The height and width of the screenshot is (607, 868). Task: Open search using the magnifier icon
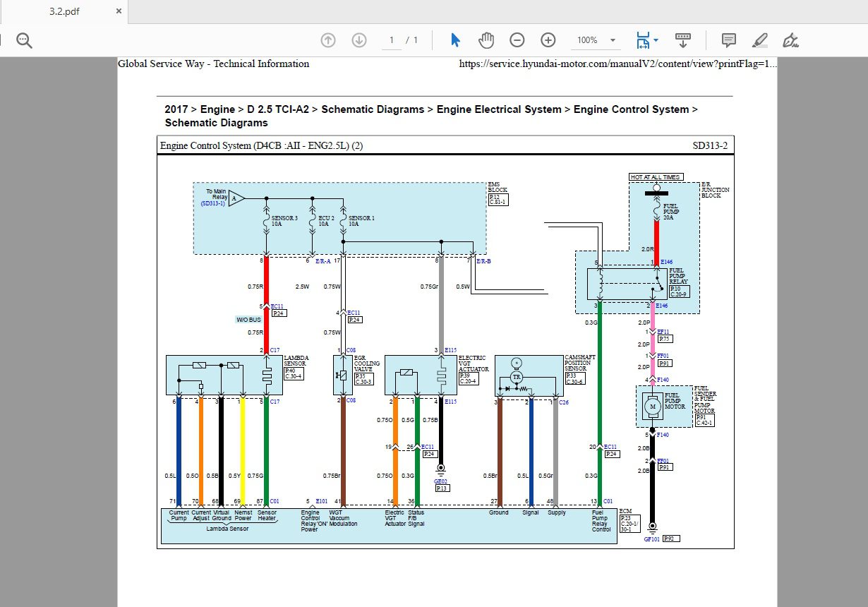click(x=24, y=40)
